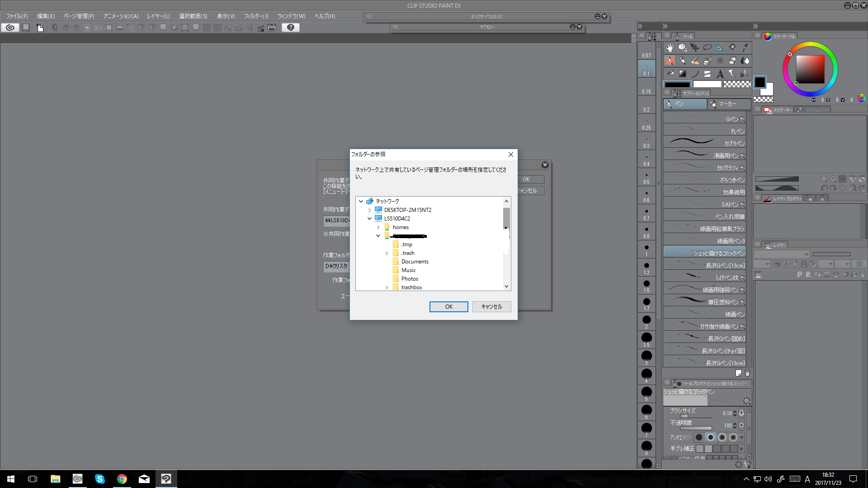
Task: Select the Airbrush tool icon
Action: pos(708,61)
